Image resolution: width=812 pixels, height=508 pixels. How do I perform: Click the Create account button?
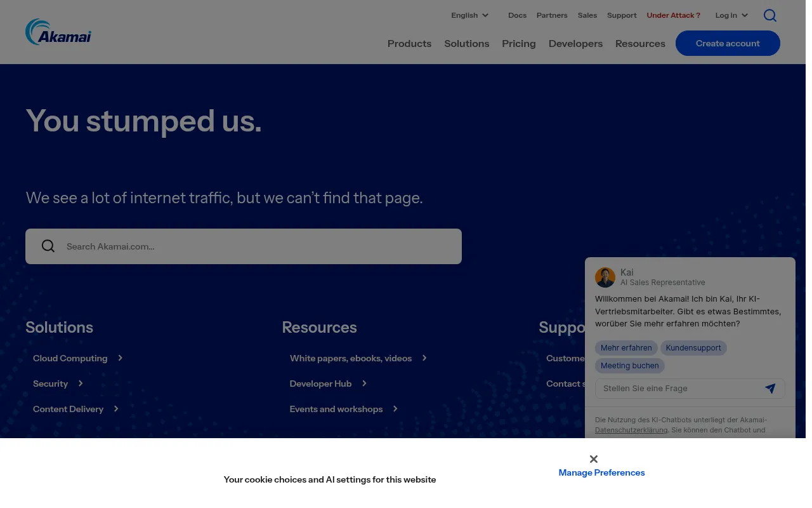[x=728, y=43]
